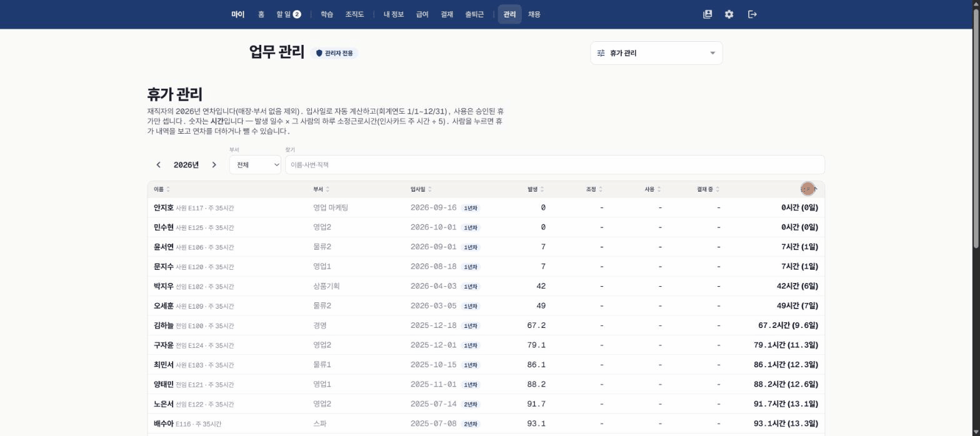The height and width of the screenshot is (436, 980).
Task: Click the 93.1시간 (13.3일) balance cell
Action: click(786, 424)
